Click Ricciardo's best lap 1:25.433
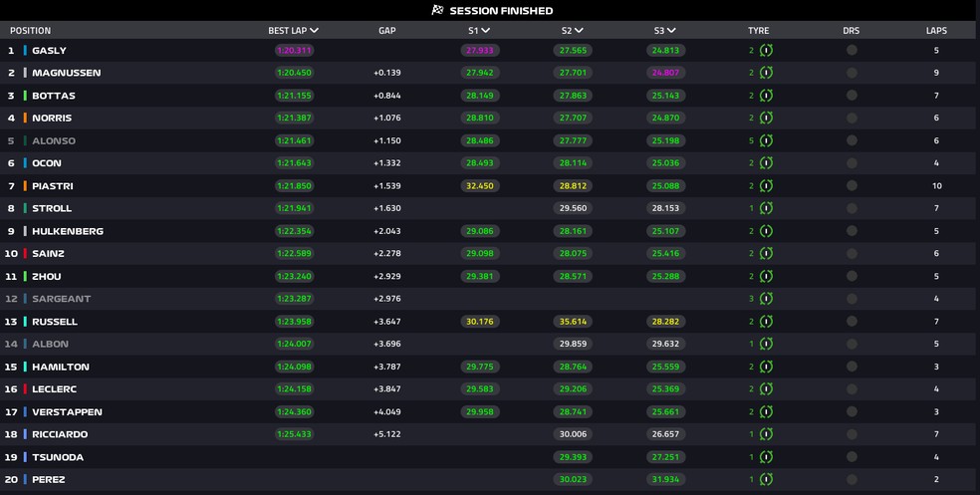 [294, 434]
